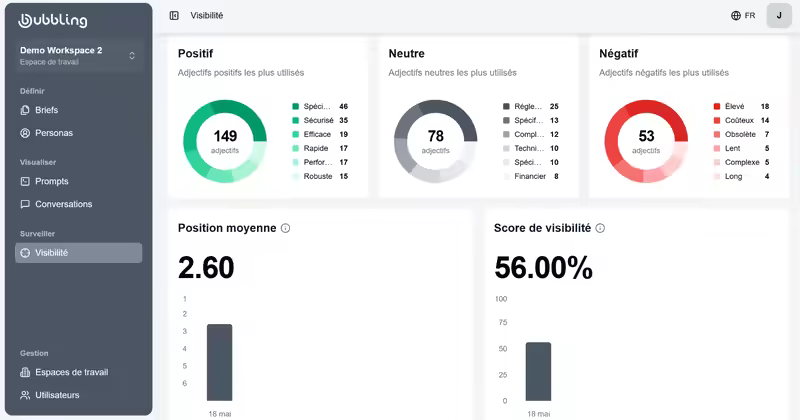800x420 pixels.
Task: Click the globe language icon
Action: click(736, 15)
